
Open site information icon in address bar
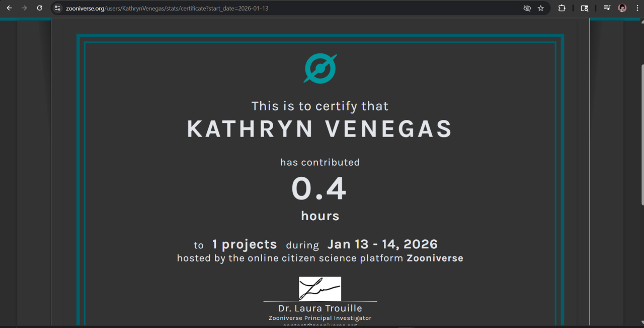[57, 8]
